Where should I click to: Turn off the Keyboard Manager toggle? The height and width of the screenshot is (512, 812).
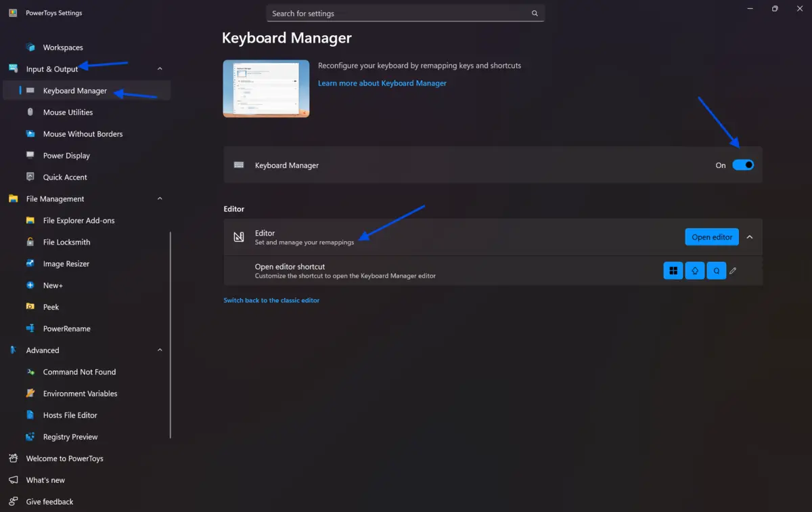[x=743, y=165]
